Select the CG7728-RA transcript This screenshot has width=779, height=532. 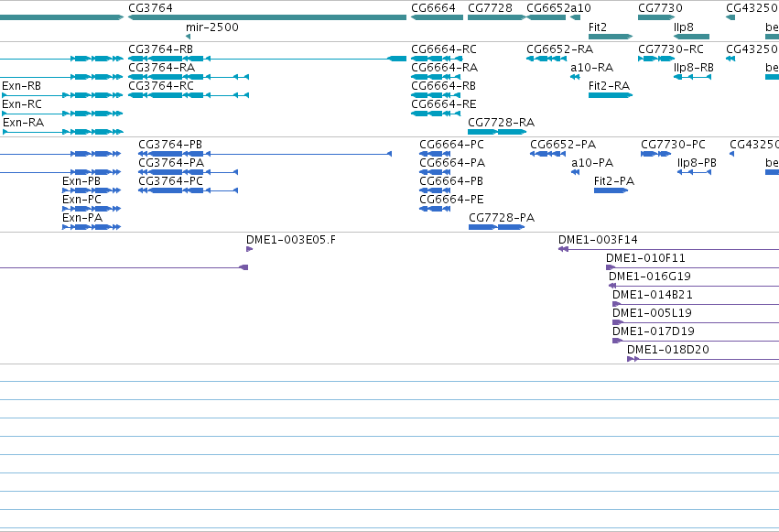tap(502, 123)
